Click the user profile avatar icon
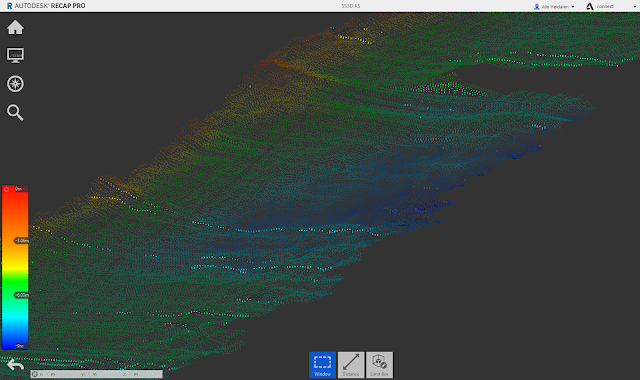Viewport: 640px width, 380px height. [x=537, y=7]
